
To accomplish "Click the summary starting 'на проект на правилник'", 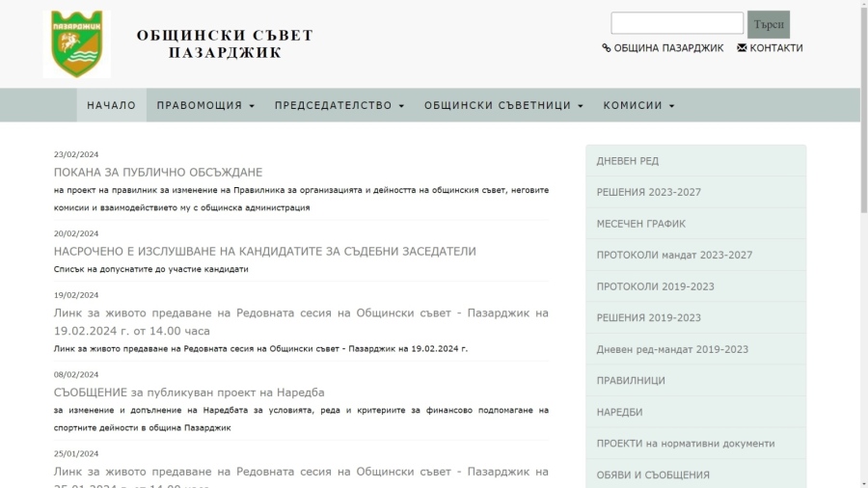I will [301, 199].
